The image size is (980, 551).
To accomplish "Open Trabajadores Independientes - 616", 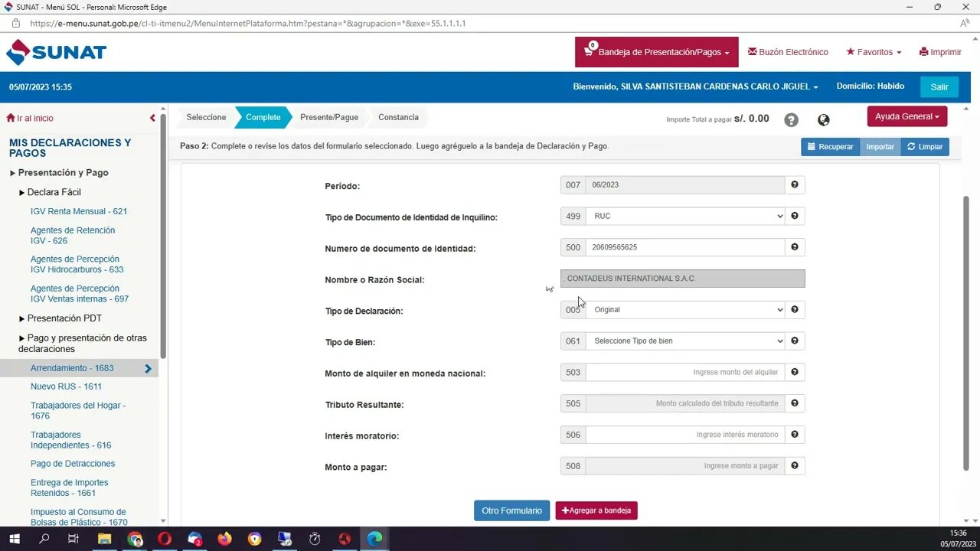I will click(x=70, y=439).
